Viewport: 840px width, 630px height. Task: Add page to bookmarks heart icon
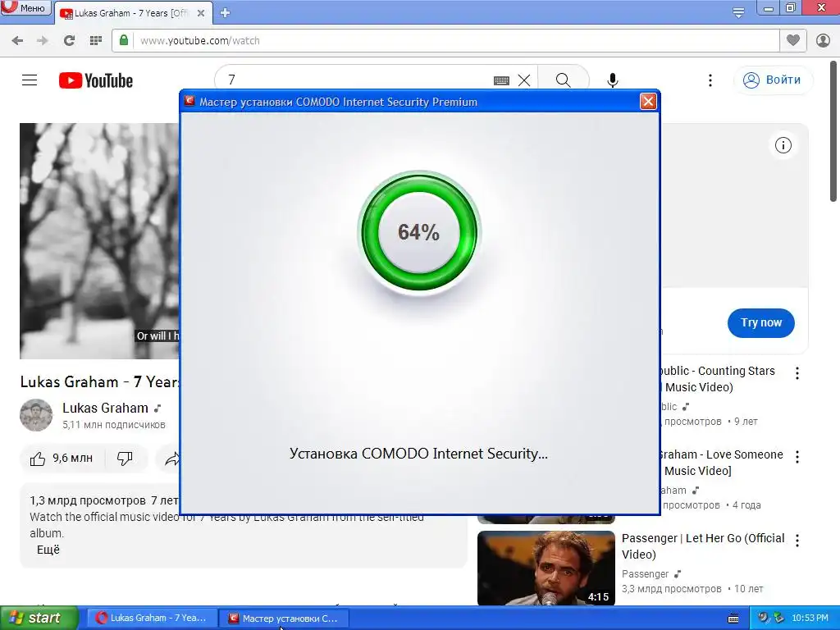click(x=793, y=40)
